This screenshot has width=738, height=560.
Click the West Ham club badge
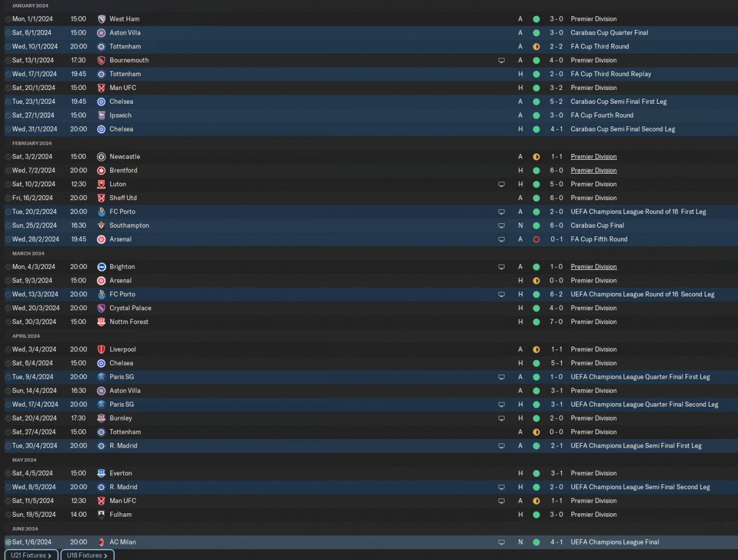tap(101, 19)
